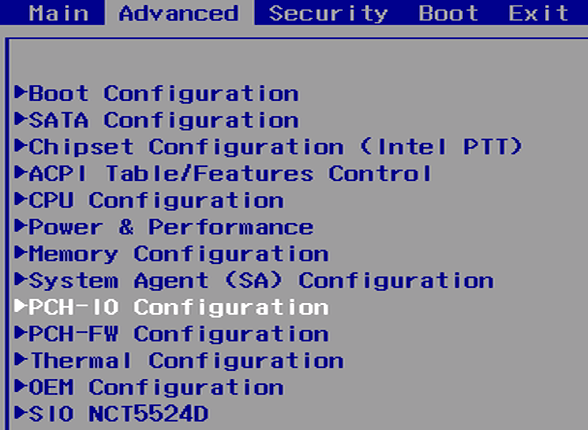Screen dimensions: 588x430
Task: Open SATA Configuration submenu
Action: [157, 120]
